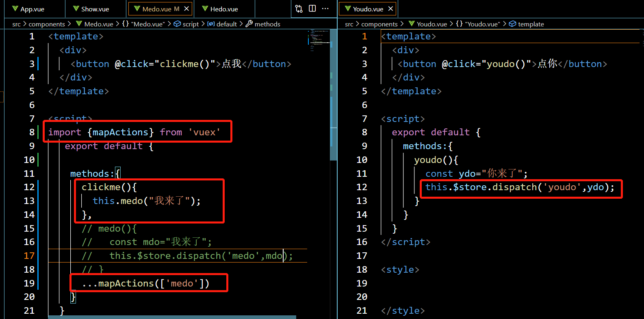Screen dimensions: 644x319
Task: Open '"Medo.vue"' symbol breadcrumb
Action: click(x=148, y=24)
